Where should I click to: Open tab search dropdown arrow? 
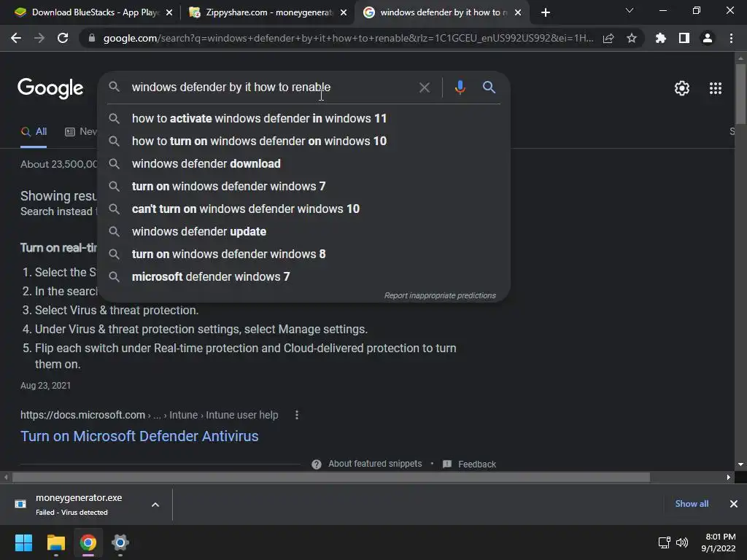[630, 10]
